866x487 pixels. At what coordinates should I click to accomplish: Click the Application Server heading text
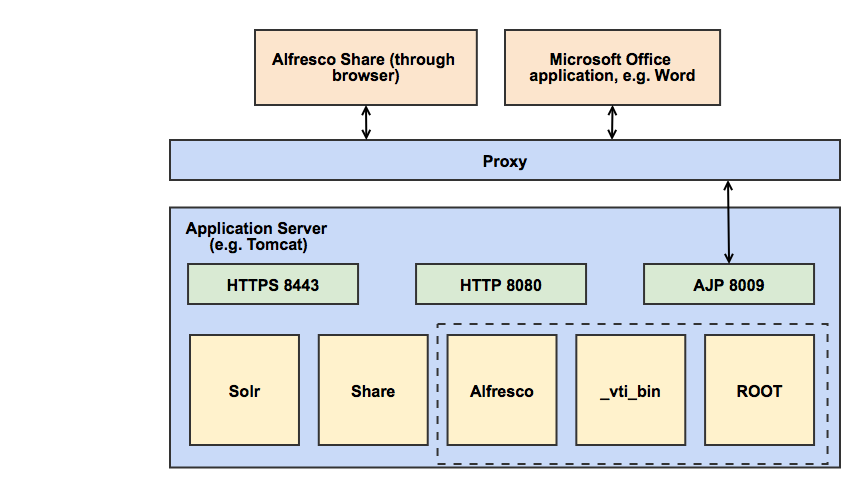(x=256, y=229)
